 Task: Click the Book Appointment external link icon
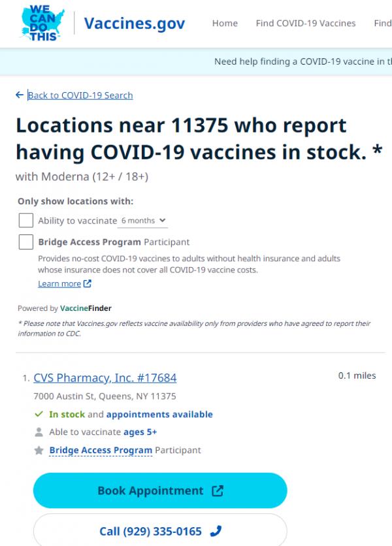218,491
